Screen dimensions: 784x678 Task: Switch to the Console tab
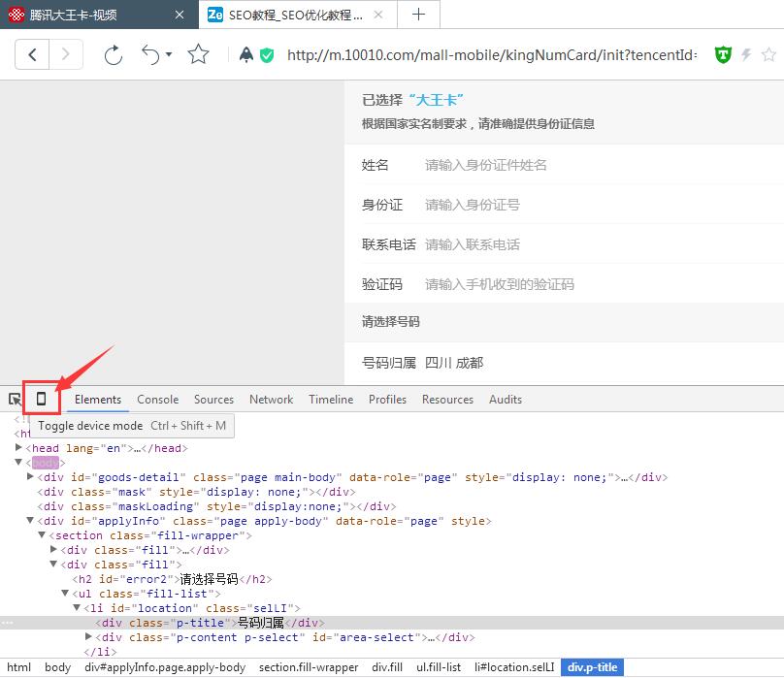click(x=157, y=399)
